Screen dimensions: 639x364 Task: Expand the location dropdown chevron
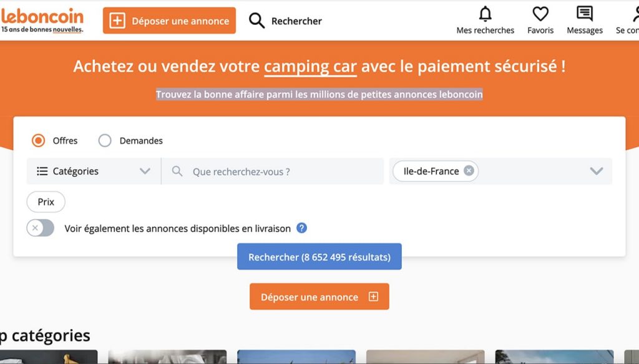[596, 171]
